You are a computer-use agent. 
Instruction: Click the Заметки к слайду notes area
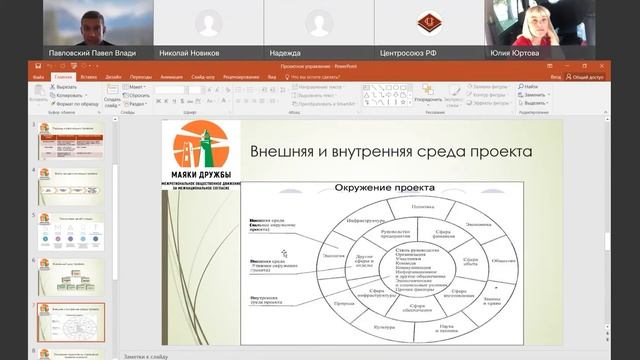[x=146, y=356]
